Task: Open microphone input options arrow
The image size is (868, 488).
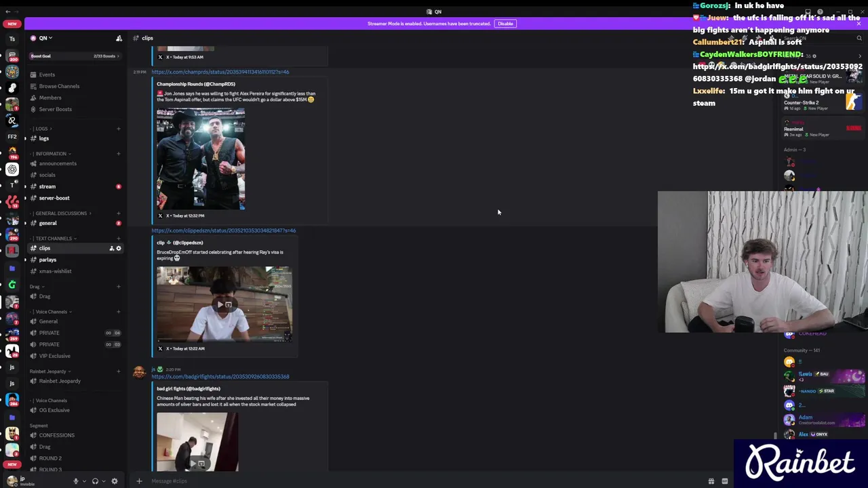Action: coord(84,481)
